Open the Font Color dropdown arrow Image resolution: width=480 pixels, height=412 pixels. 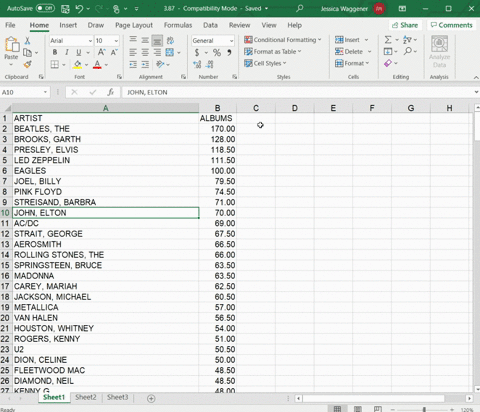coord(106,65)
